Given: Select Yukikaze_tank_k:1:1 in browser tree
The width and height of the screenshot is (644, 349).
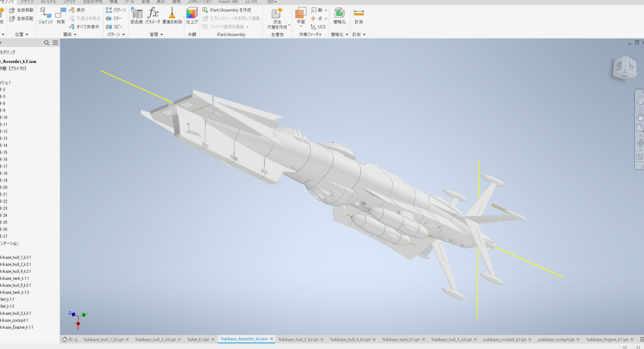Looking at the screenshot, I should click(14, 278).
